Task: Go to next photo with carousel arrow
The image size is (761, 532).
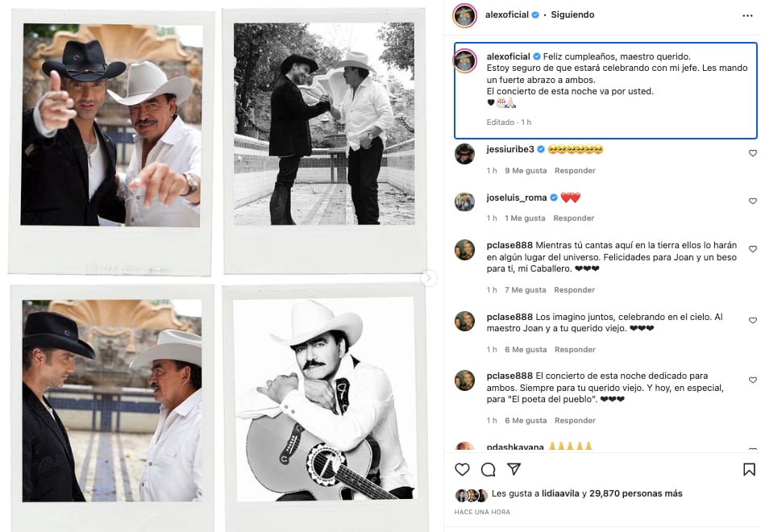Action: (x=430, y=278)
